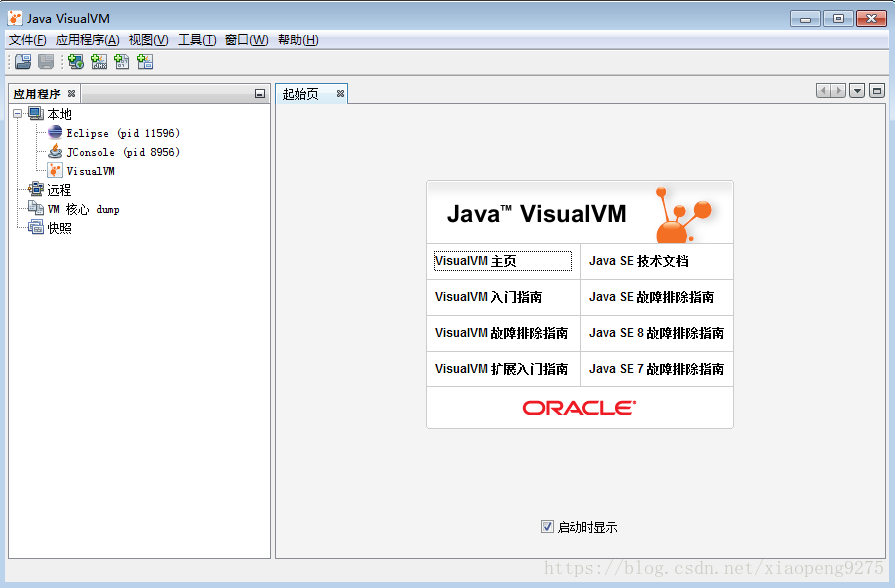Open the 帮助(H) menu
The width and height of the screenshot is (895, 588).
pyautogui.click(x=298, y=40)
